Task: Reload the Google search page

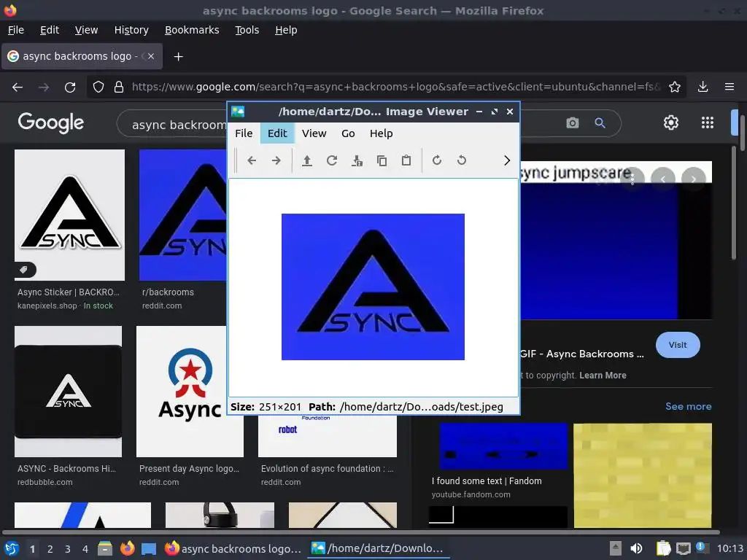Action: pos(70,87)
